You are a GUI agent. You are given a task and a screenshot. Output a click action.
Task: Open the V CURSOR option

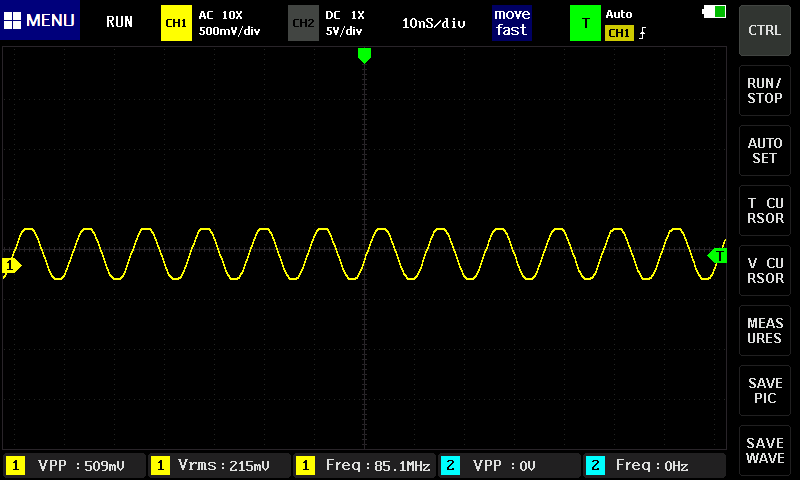point(765,271)
